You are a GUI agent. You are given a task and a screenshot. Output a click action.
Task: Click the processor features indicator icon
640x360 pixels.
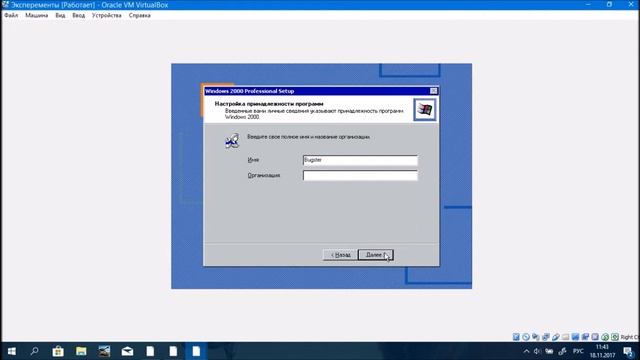click(x=595, y=337)
